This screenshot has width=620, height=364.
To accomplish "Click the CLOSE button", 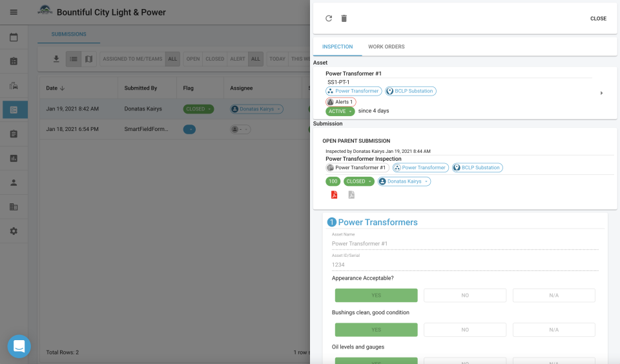I will (598, 19).
